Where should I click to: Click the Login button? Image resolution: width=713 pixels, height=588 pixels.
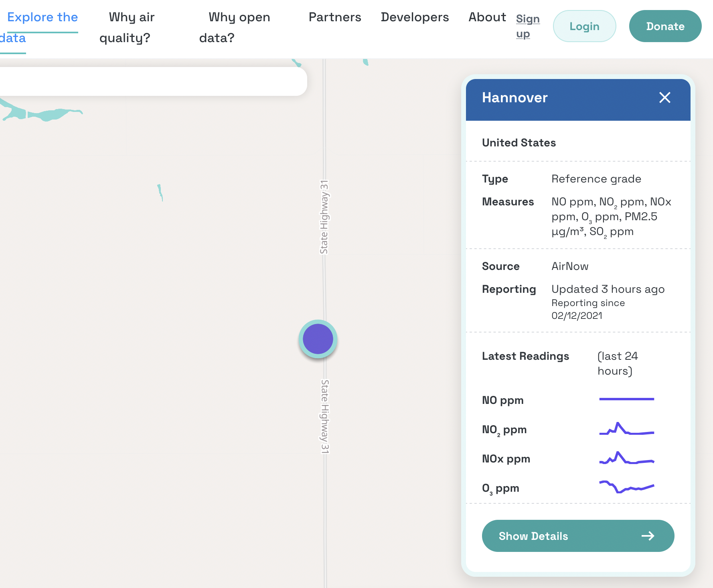tap(584, 26)
